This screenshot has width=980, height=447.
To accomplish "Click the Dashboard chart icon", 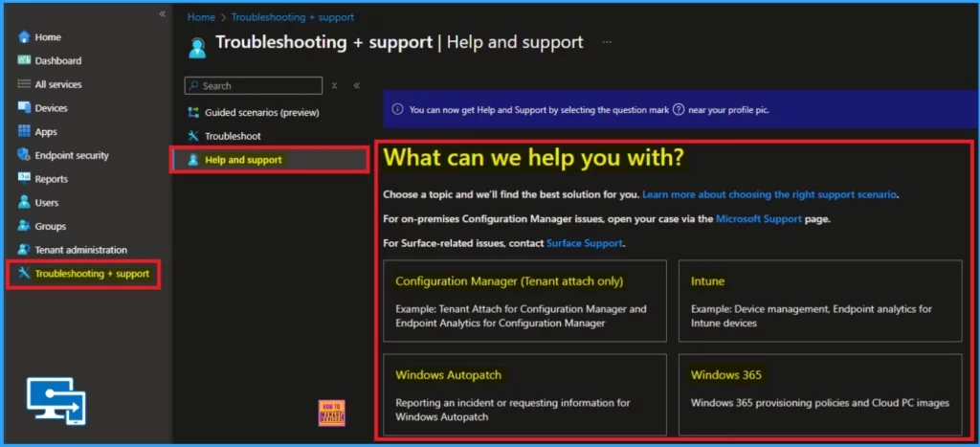I will pyautogui.click(x=24, y=60).
